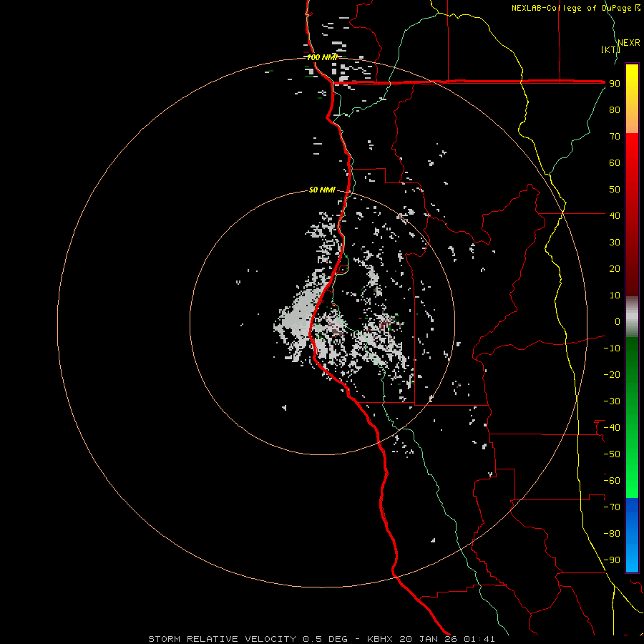Click the gray zero-velocity segment of the color bar
Screen dimensions: 644x644
(632, 317)
